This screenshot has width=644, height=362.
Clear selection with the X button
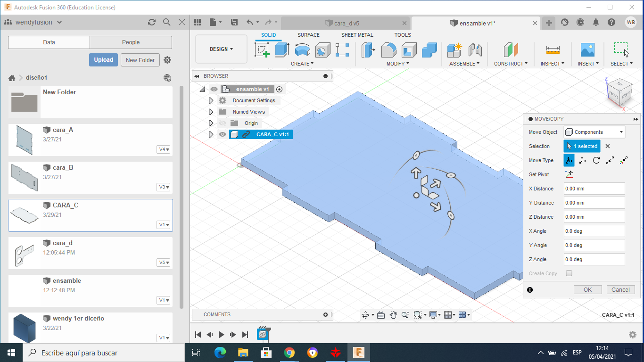click(x=608, y=146)
